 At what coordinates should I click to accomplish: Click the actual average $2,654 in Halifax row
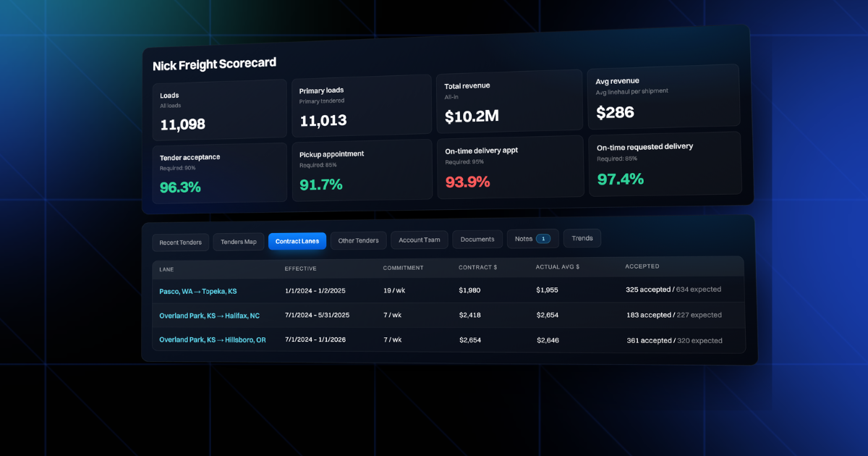[548, 315]
